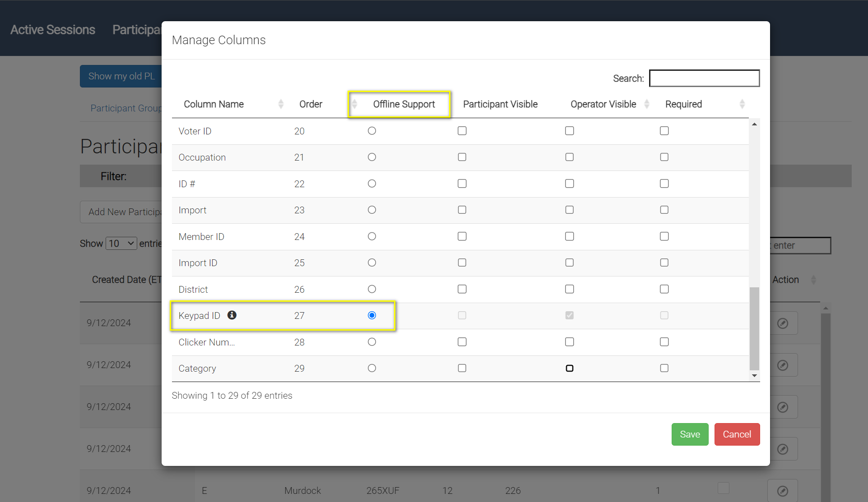
Task: Click the column Search field
Action: click(x=704, y=78)
